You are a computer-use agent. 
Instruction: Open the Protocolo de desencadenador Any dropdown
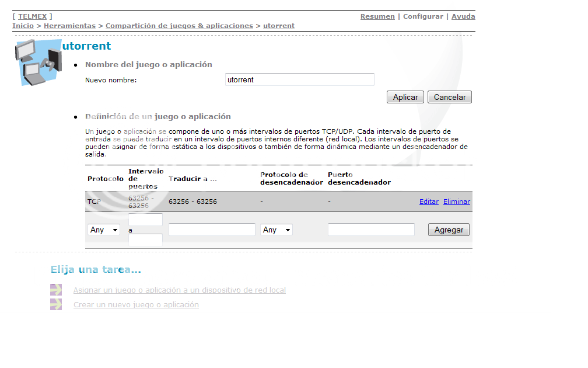276,230
